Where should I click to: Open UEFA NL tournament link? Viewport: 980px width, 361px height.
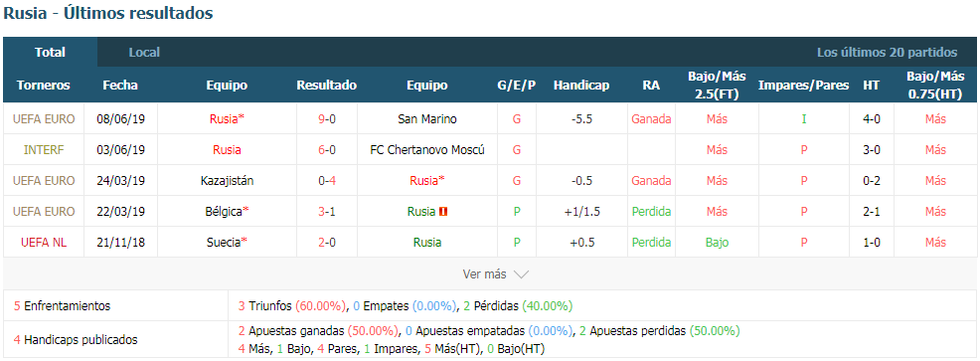point(44,243)
